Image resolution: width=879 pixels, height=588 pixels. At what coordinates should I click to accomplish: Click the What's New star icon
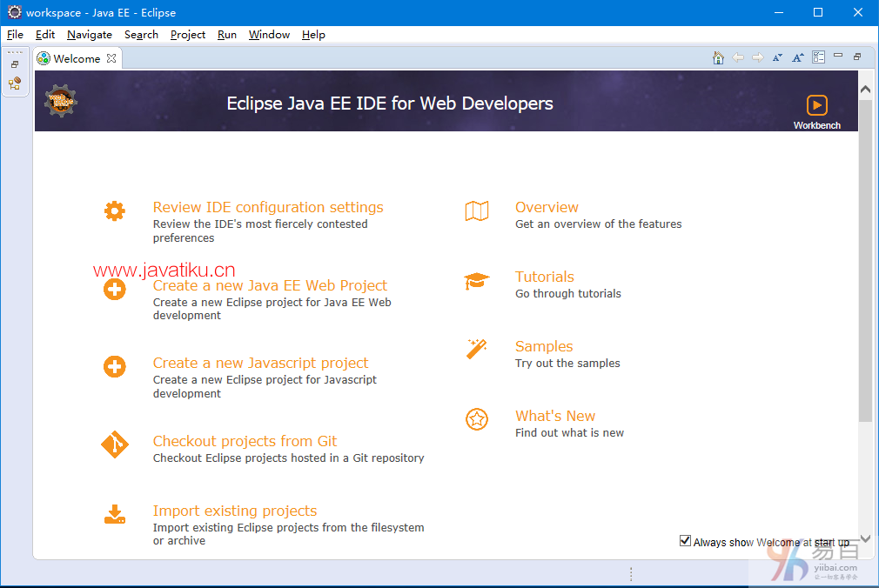click(x=477, y=419)
